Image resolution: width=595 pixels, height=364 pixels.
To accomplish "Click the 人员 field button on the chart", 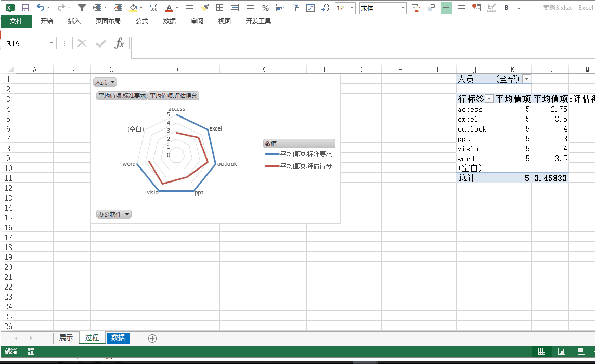I will point(105,82).
